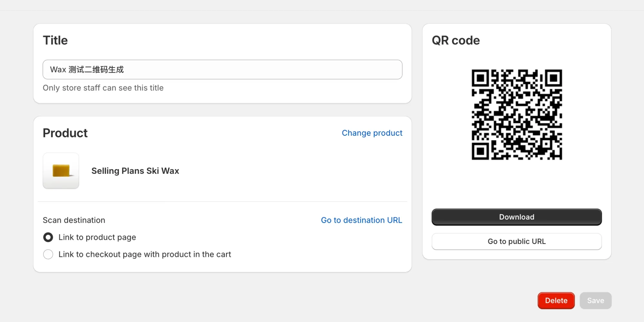Click the product name Selling Plans Ski Wax
The height and width of the screenshot is (322, 644).
point(135,171)
